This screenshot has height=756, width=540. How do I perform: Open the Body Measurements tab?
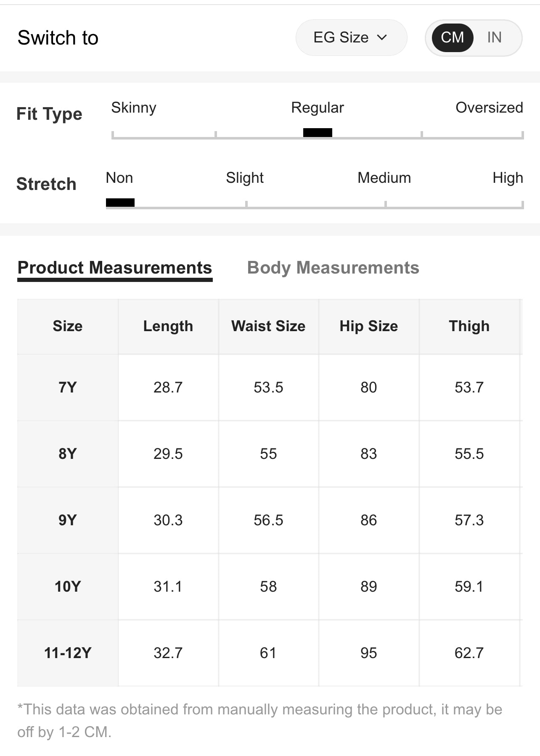pos(333,268)
